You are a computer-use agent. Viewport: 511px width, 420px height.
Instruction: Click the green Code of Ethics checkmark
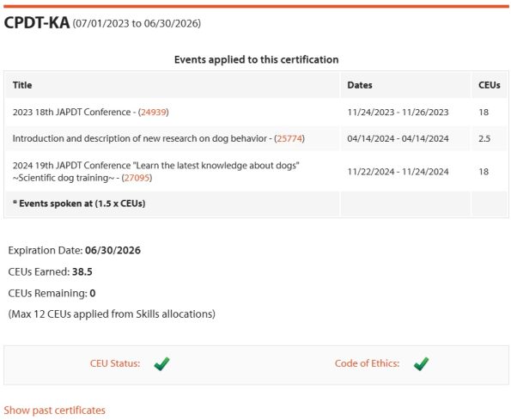click(421, 363)
